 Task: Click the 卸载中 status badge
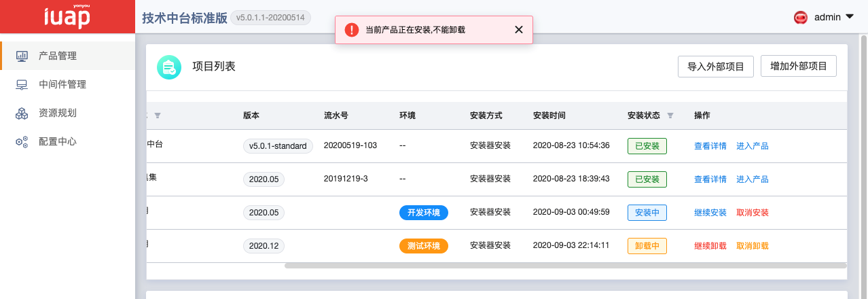point(647,246)
